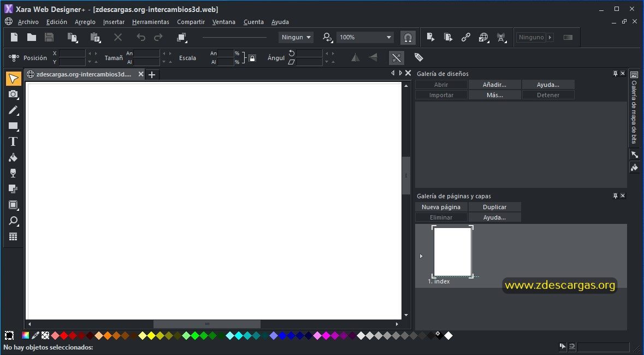Expand the index page layers
The height and width of the screenshot is (355, 644).
pos(421,256)
